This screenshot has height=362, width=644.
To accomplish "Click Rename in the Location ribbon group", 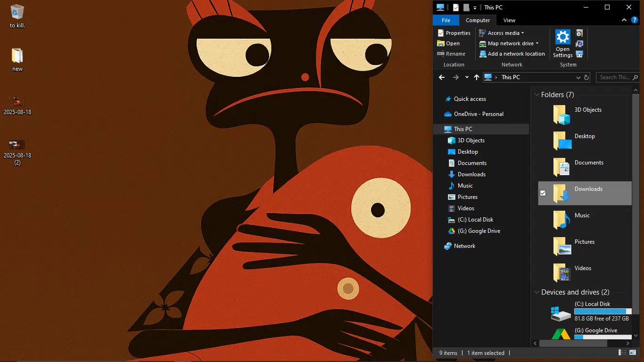I will [451, 54].
